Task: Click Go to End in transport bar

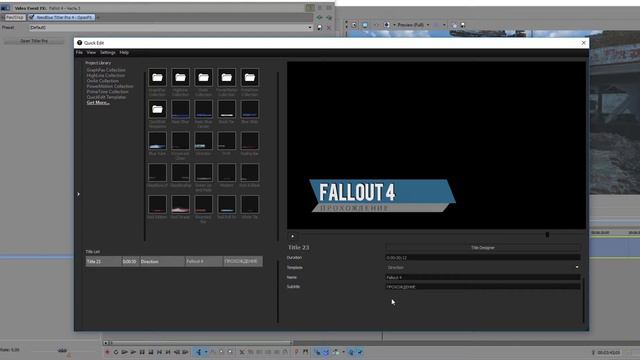Action: tap(168, 352)
